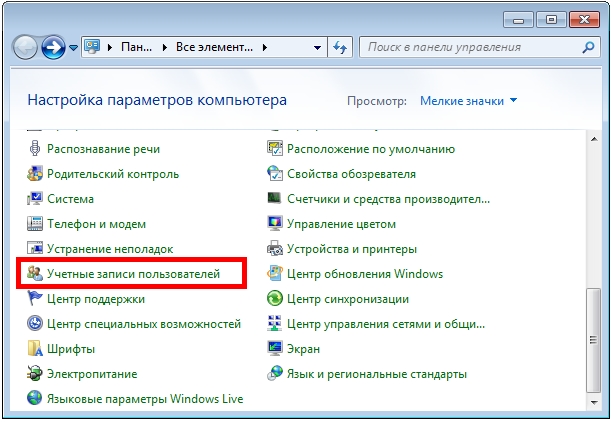Open Языковые параметры Windows Live link
The image size is (612, 422).
145,399
